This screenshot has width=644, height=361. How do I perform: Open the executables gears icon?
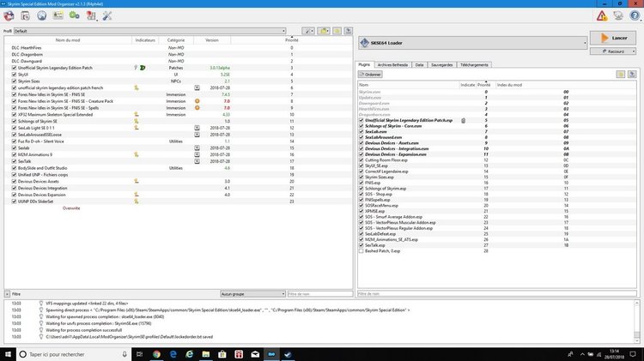click(75, 16)
